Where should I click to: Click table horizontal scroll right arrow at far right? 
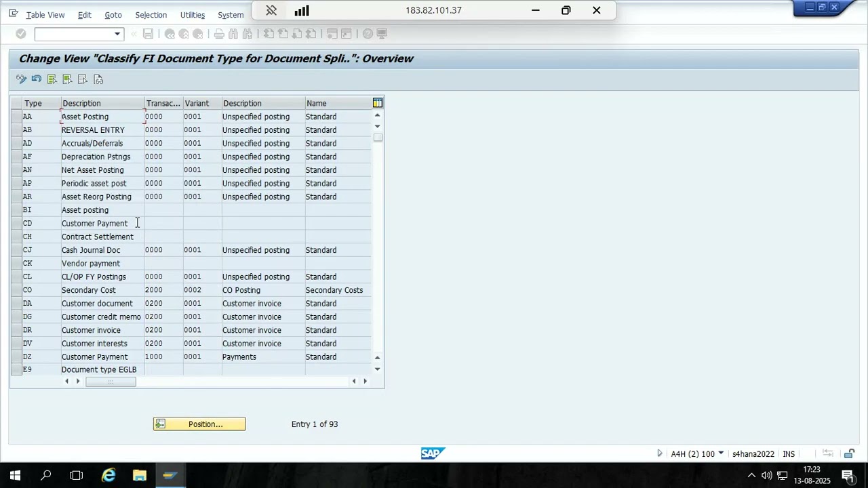coord(366,382)
